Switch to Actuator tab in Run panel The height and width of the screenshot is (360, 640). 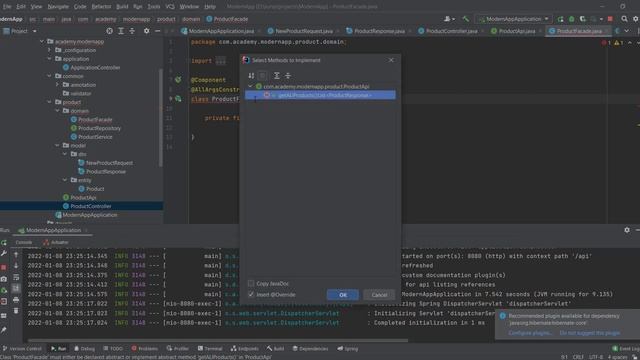click(x=56, y=242)
